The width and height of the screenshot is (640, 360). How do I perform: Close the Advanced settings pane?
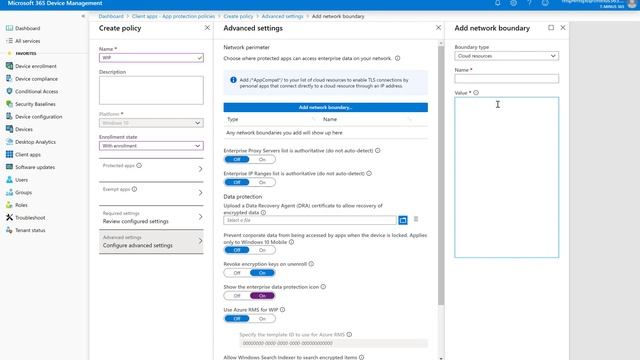(x=438, y=28)
